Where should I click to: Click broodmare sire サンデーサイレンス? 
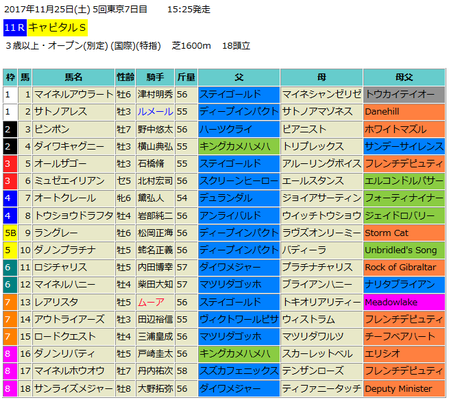pos(404,146)
